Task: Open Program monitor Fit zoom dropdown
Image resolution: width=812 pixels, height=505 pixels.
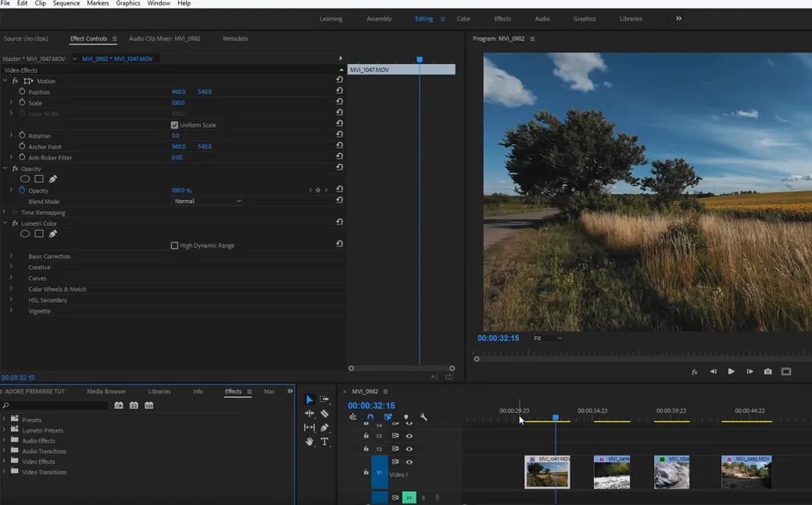Action: pos(547,338)
